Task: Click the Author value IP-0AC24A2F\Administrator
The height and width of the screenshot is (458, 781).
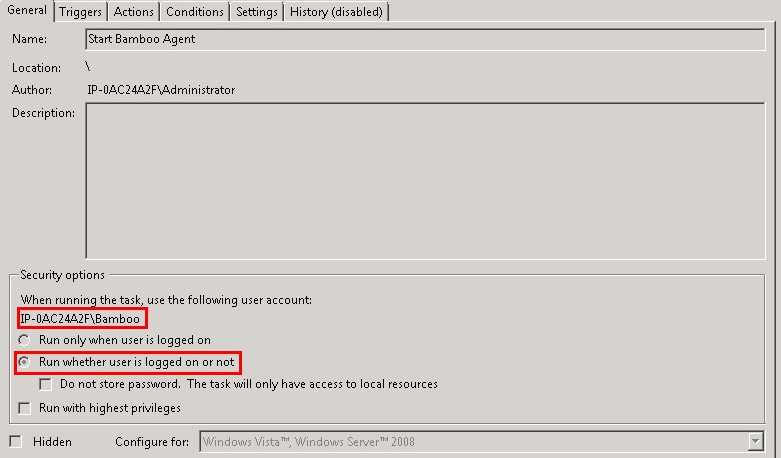Action: (161, 90)
